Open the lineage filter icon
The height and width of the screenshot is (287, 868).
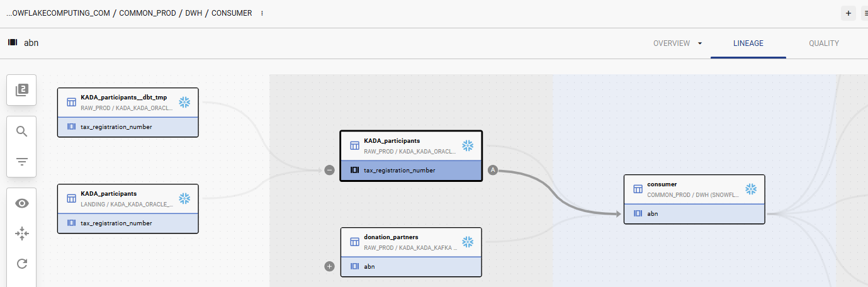coord(21,162)
